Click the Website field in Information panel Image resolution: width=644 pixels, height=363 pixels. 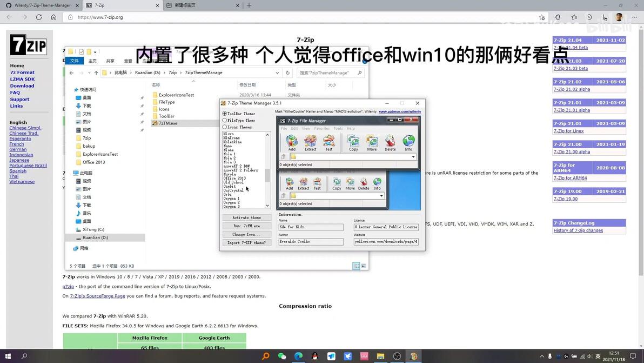tap(386, 241)
